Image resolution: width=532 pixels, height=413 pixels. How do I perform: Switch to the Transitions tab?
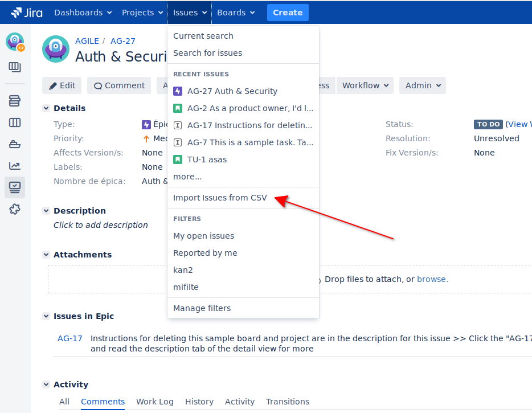(288, 402)
